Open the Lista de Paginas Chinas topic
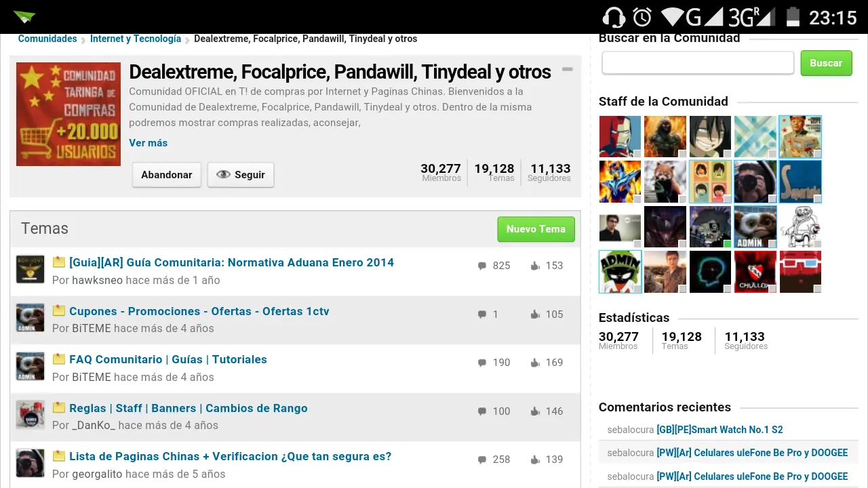 [x=231, y=456]
